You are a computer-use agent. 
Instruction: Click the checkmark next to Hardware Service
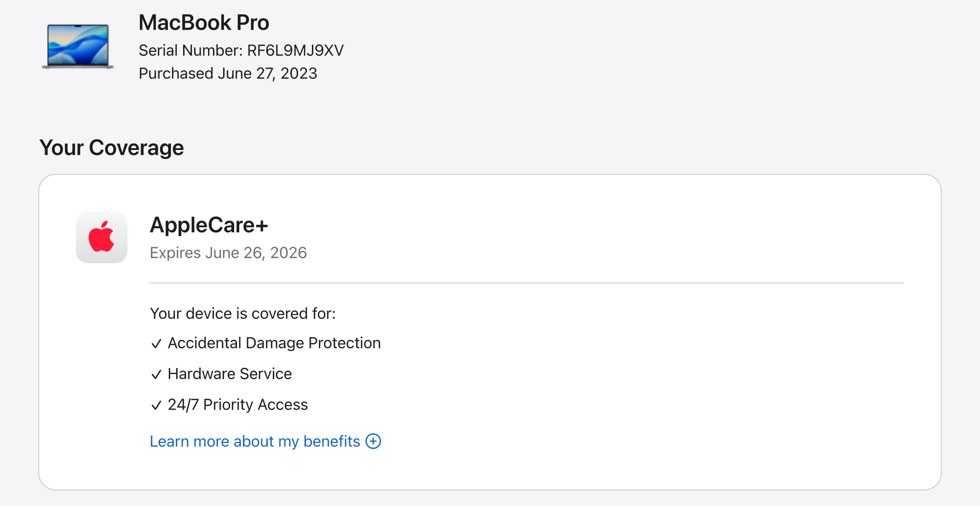click(156, 375)
